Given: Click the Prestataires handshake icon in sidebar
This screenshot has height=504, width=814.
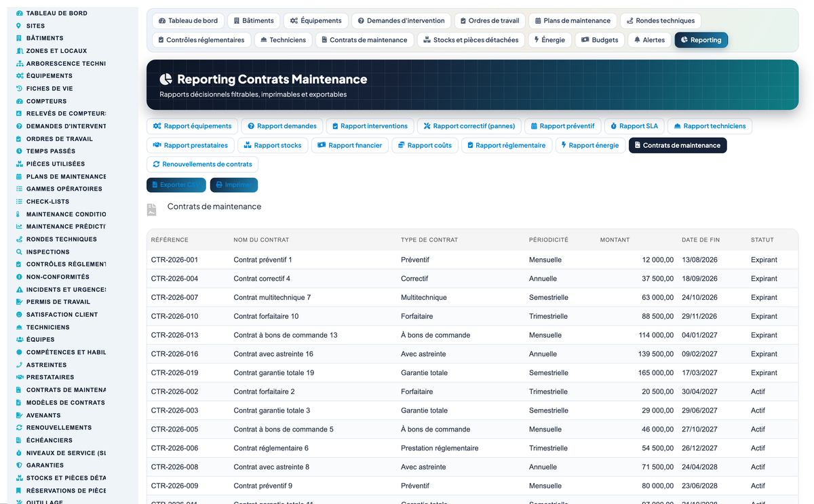Looking at the screenshot, I should point(19,377).
